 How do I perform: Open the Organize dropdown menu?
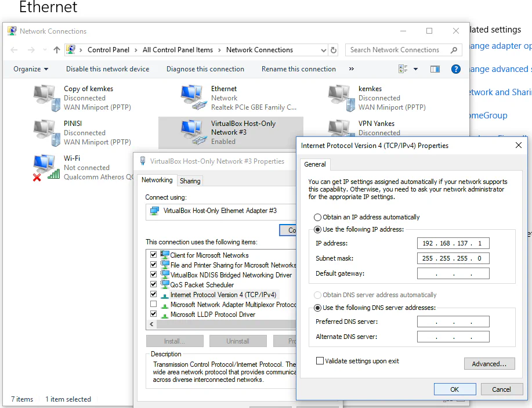[31, 69]
